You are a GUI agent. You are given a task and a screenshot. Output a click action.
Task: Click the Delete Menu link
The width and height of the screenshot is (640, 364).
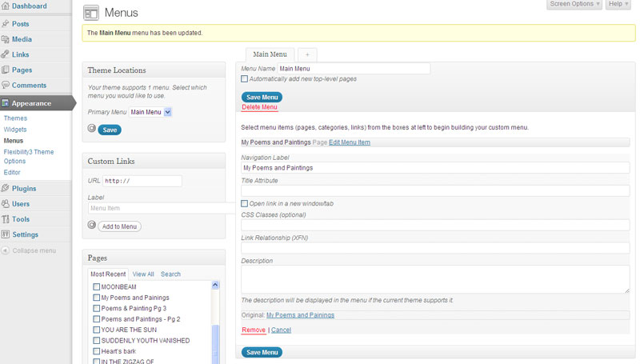259,107
